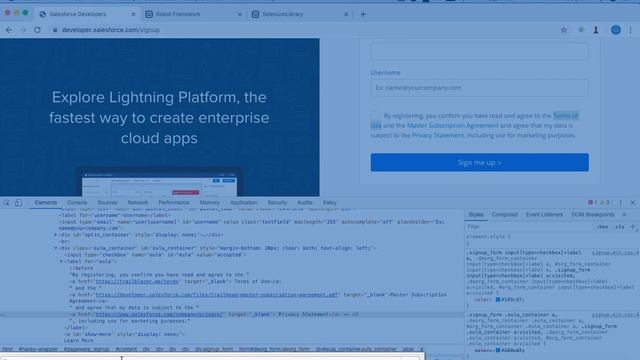640x360 pixels.
Task: Click the Username input field
Action: pos(480,88)
